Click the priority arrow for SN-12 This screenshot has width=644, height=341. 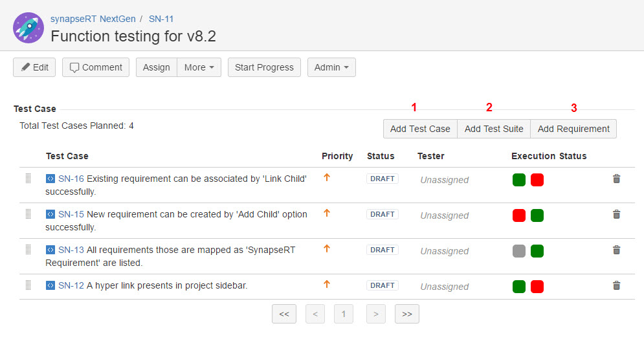pos(327,284)
